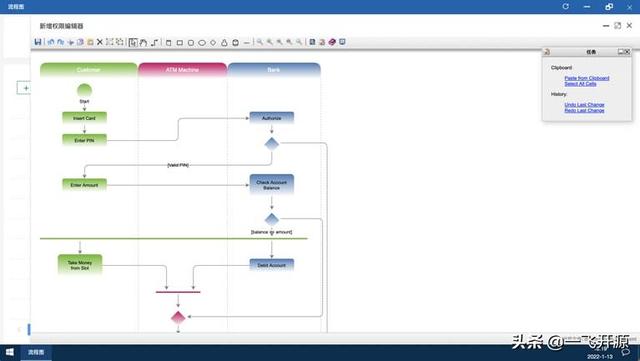Click the Save diagram icon
The width and height of the screenshot is (640, 361).
click(38, 42)
